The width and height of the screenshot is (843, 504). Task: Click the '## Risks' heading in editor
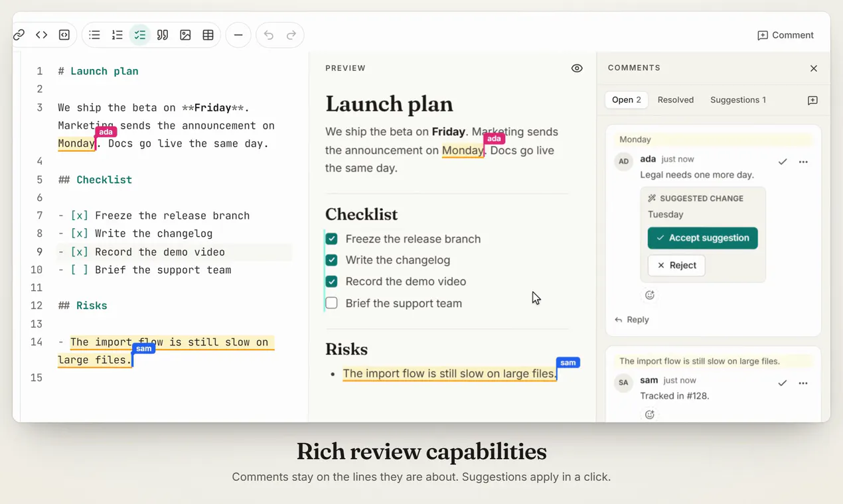[x=82, y=306]
